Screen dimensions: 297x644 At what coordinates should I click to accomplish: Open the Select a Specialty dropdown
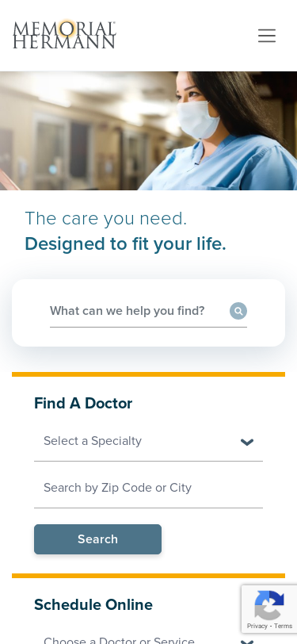(x=149, y=442)
